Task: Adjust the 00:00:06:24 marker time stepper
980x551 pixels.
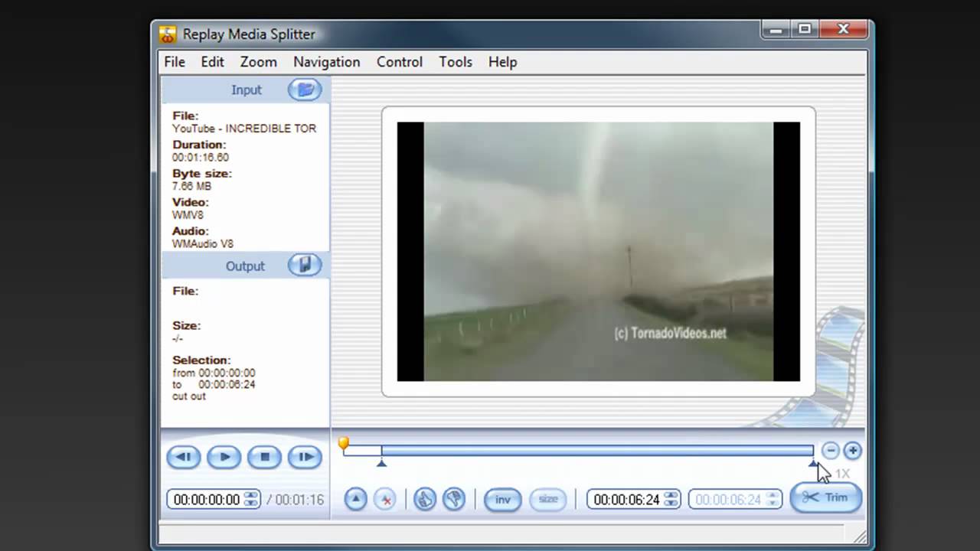Action: pyautogui.click(x=671, y=500)
